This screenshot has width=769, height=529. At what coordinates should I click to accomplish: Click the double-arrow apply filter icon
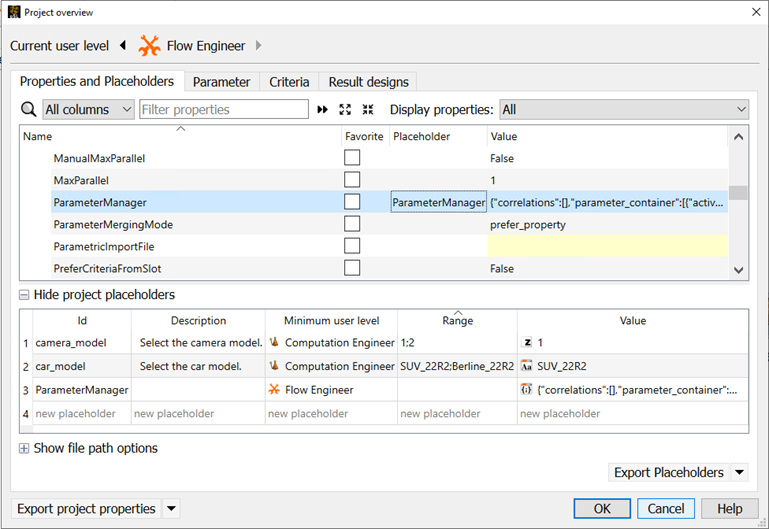[x=322, y=110]
